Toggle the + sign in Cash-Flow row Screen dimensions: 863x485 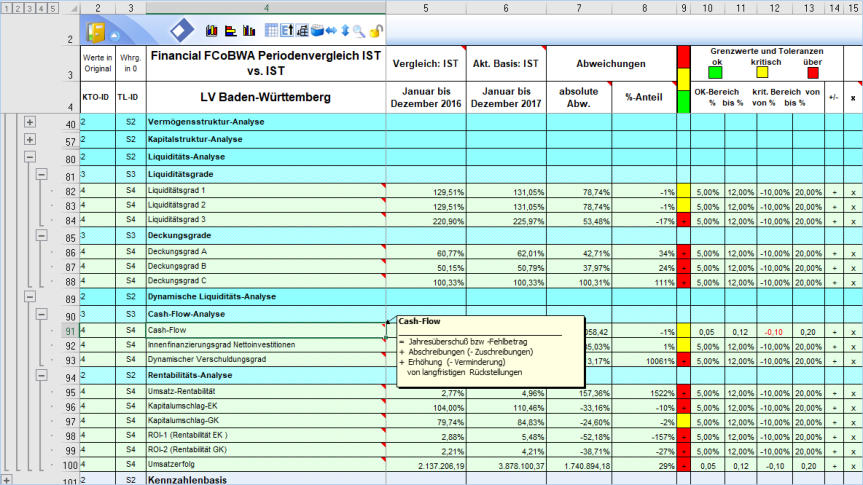pyautogui.click(x=834, y=331)
